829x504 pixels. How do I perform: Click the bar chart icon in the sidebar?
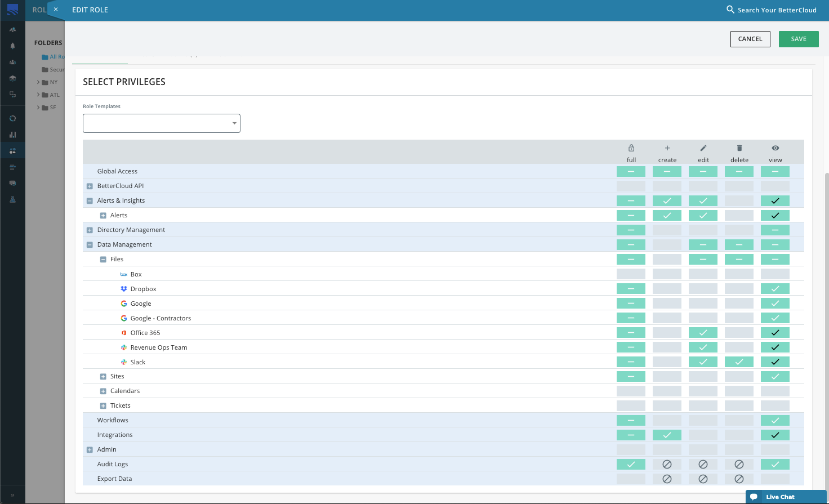[12, 134]
